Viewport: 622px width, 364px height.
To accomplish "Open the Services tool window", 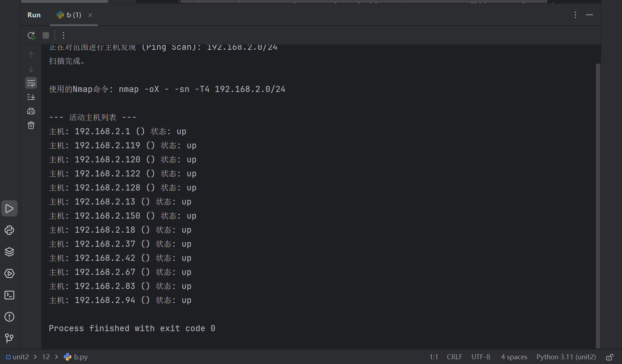I will [x=9, y=273].
